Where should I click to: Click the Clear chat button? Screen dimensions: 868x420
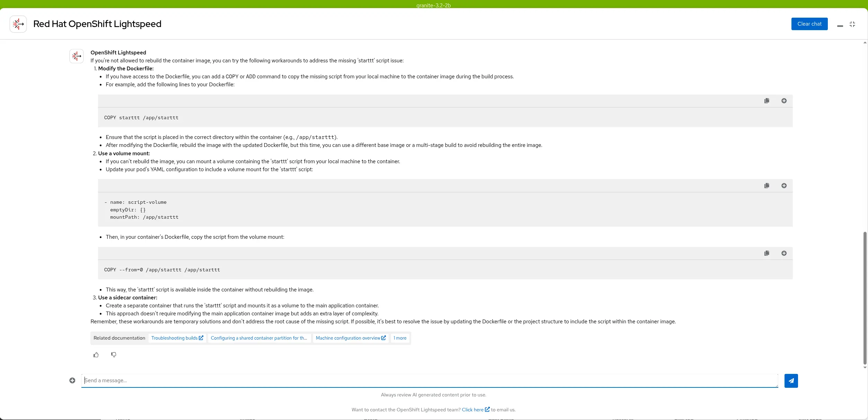point(809,24)
